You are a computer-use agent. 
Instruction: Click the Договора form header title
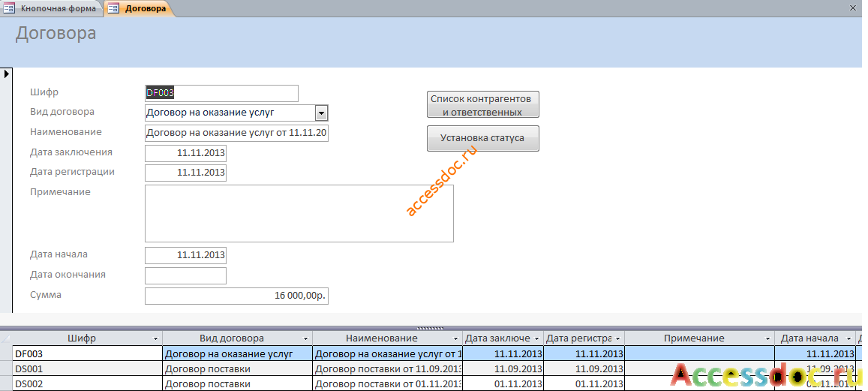click(x=56, y=33)
